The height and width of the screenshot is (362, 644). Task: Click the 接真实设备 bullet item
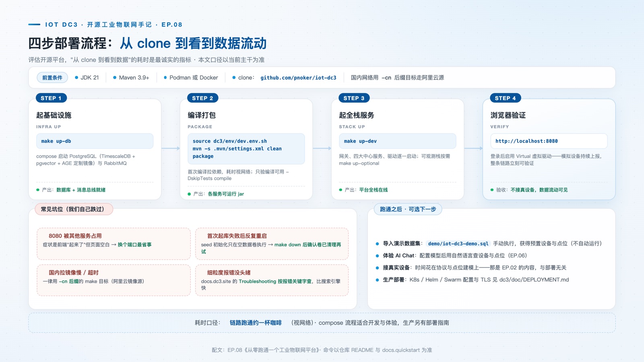coord(471,267)
